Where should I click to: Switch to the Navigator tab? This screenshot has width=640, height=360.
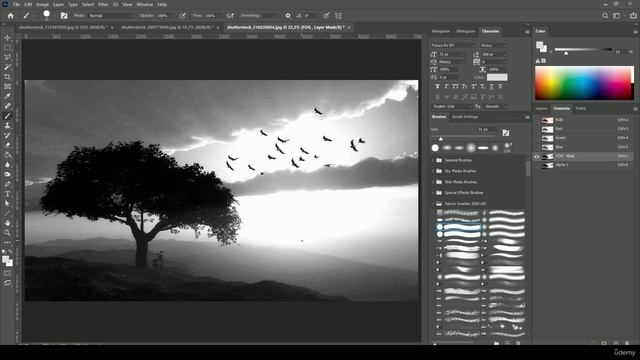pyautogui.click(x=441, y=31)
